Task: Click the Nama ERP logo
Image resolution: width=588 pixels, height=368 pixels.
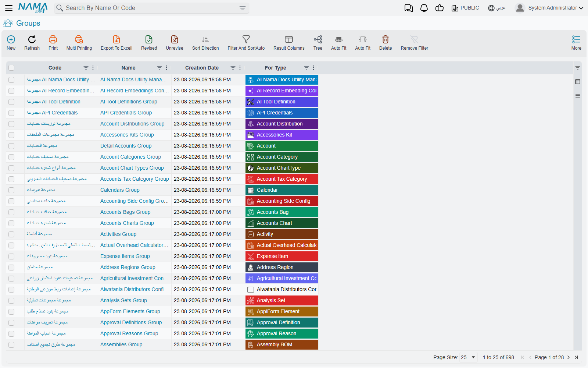Action: tap(33, 8)
